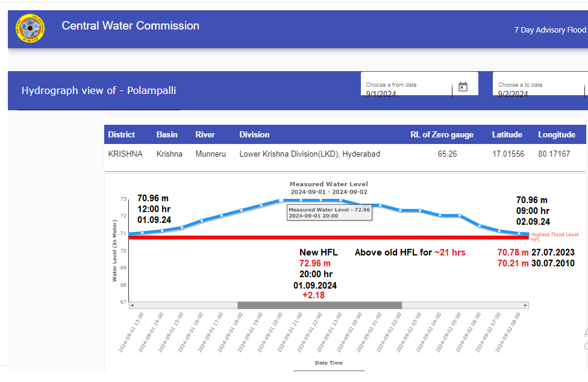Click the chart's horizontal scrollbar thumb
This screenshot has width=588, height=382.
pyautogui.click(x=319, y=305)
